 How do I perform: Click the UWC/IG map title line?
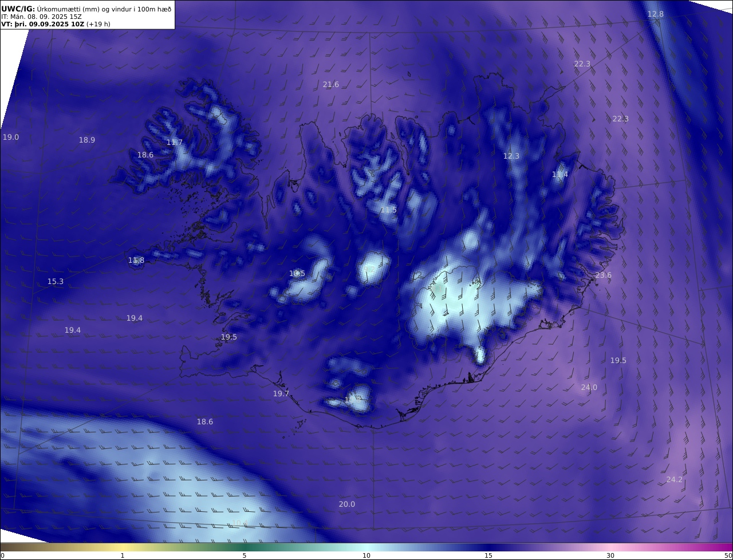click(86, 9)
